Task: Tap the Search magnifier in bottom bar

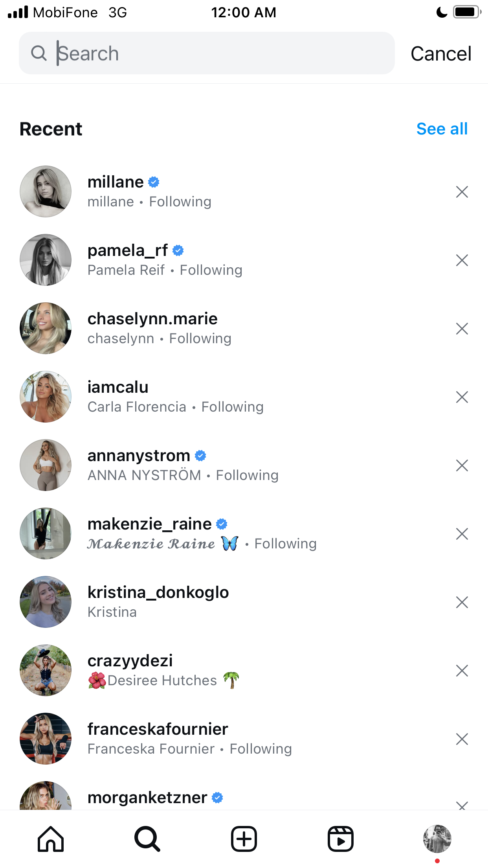Action: tap(147, 839)
